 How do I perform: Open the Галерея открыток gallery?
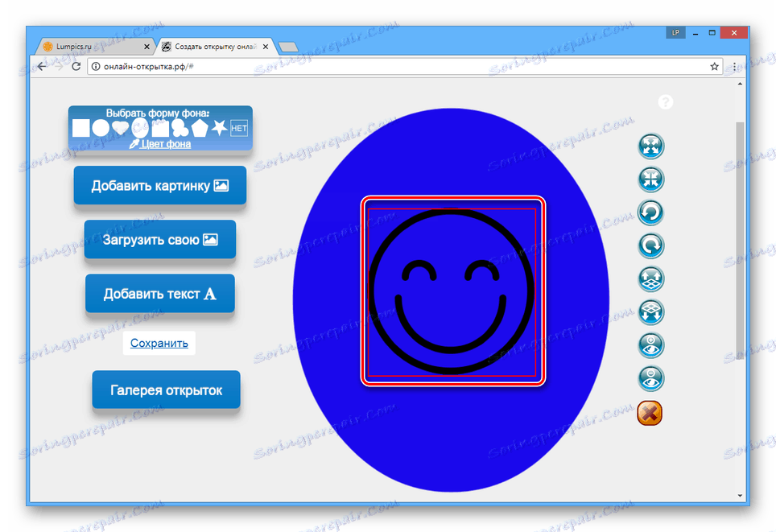(167, 390)
